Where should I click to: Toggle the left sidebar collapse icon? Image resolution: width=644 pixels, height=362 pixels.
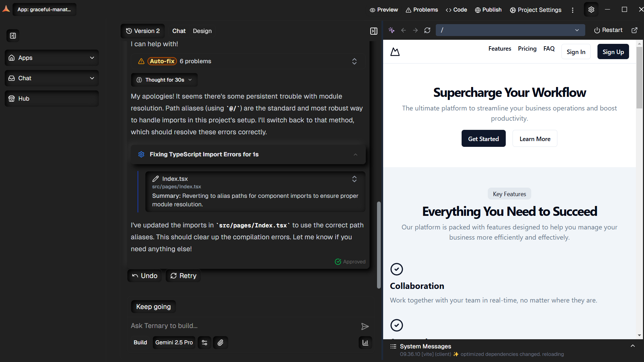[x=13, y=36]
